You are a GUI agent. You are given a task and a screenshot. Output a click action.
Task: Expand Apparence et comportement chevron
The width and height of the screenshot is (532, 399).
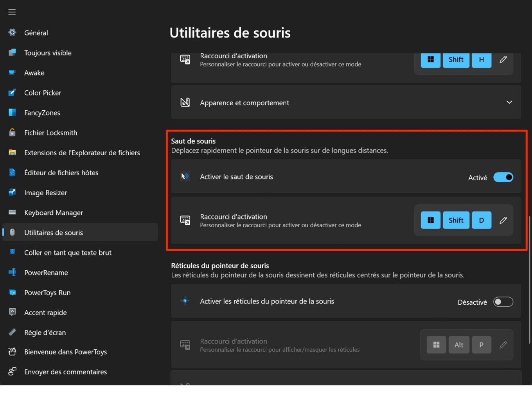point(509,102)
